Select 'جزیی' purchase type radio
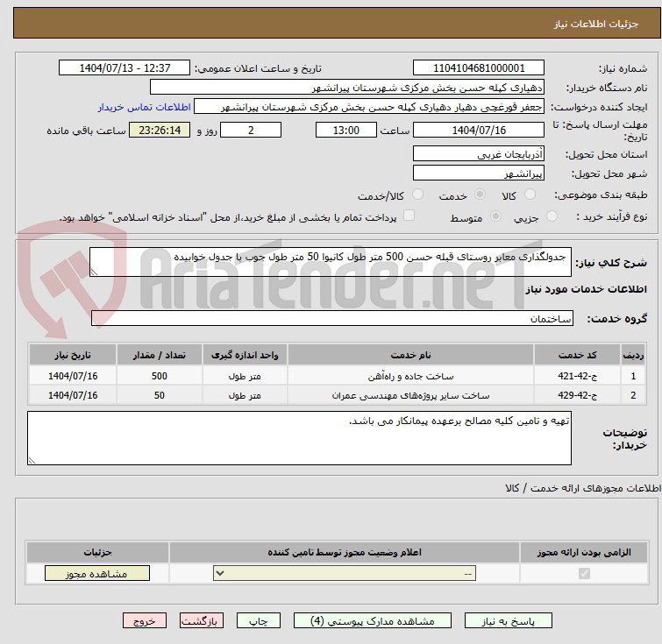This screenshot has height=644, width=662. pyautogui.click(x=552, y=216)
